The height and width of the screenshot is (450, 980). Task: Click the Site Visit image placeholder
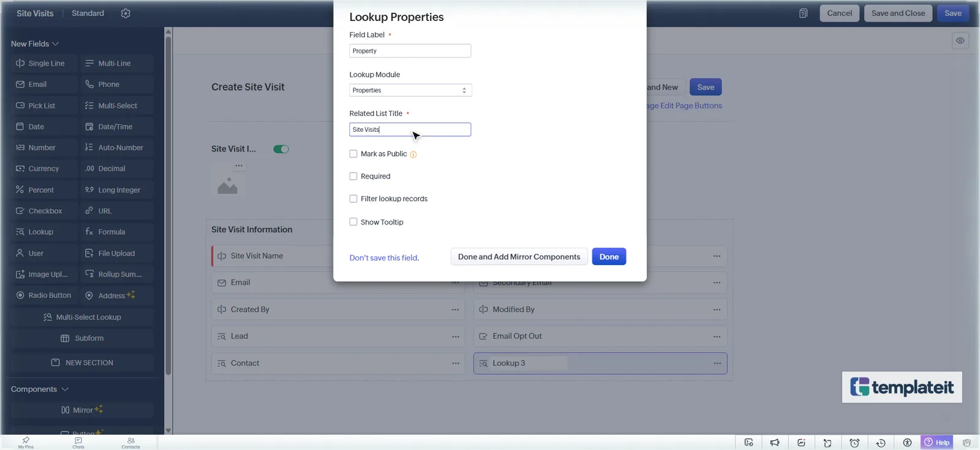(227, 185)
